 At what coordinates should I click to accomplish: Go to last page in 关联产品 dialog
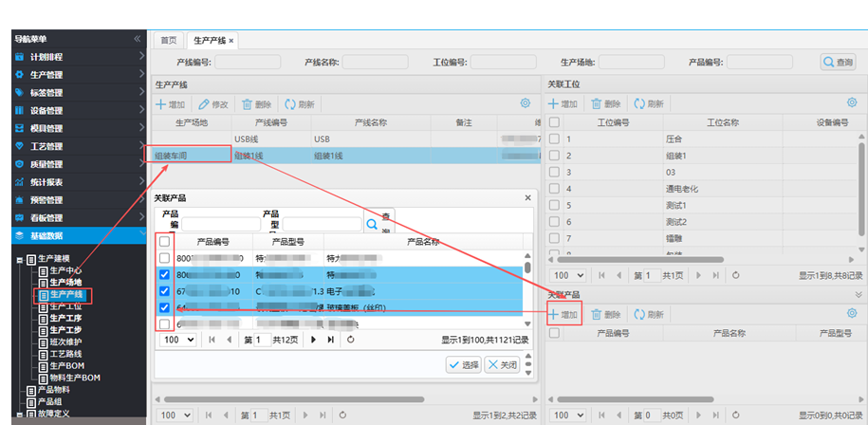[x=330, y=340]
